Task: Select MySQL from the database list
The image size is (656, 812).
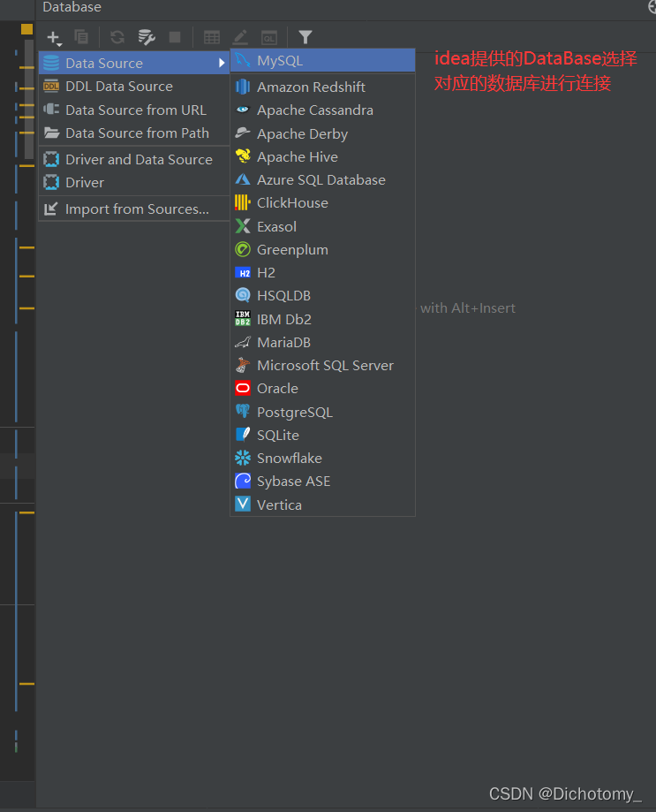Action: click(x=323, y=61)
